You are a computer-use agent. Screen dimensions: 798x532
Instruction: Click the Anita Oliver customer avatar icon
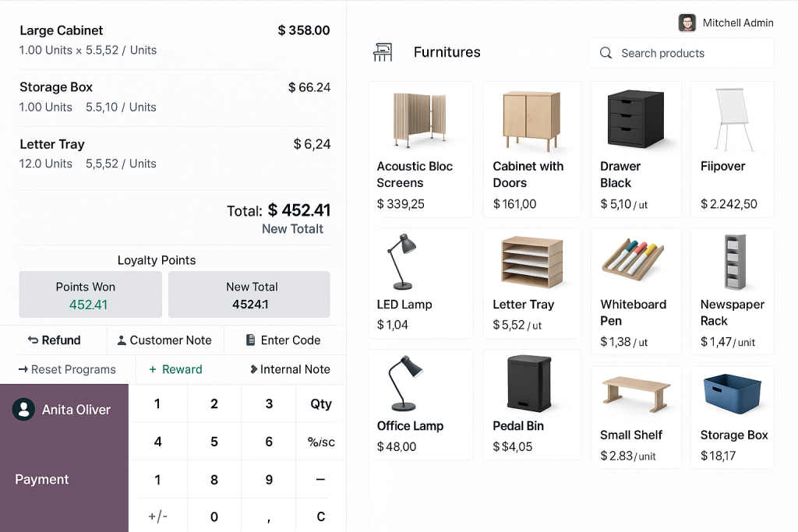pyautogui.click(x=24, y=410)
